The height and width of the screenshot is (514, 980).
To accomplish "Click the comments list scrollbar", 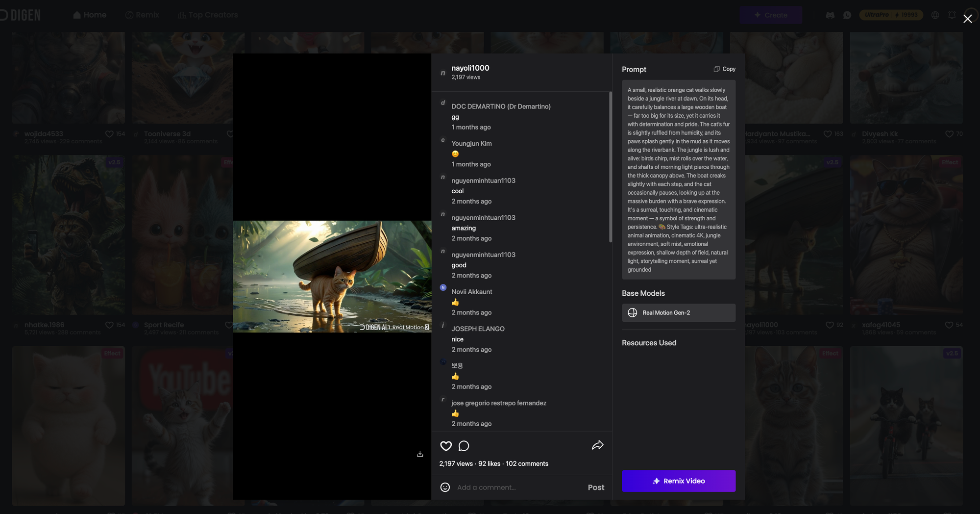I will pos(611,167).
